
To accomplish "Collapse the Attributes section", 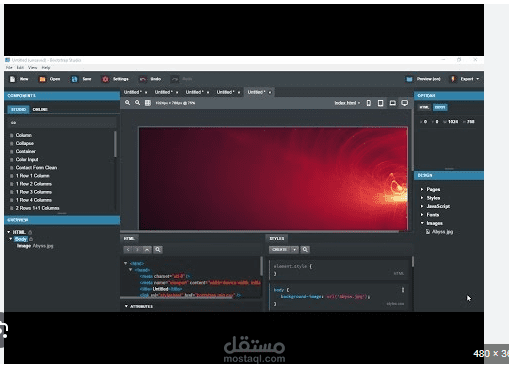I will [126, 306].
